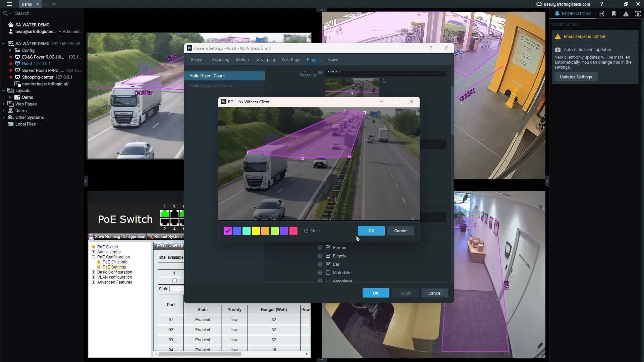The height and width of the screenshot is (362, 644).
Task: Switch to the Recording tab
Action: click(220, 60)
